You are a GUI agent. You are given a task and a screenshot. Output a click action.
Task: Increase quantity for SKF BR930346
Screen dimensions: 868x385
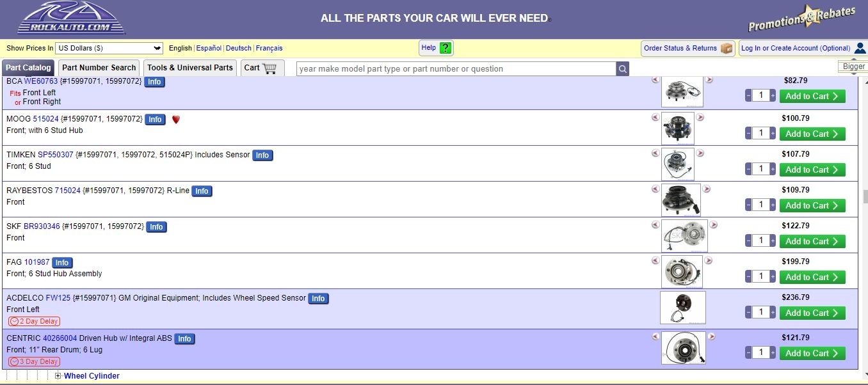(x=773, y=240)
